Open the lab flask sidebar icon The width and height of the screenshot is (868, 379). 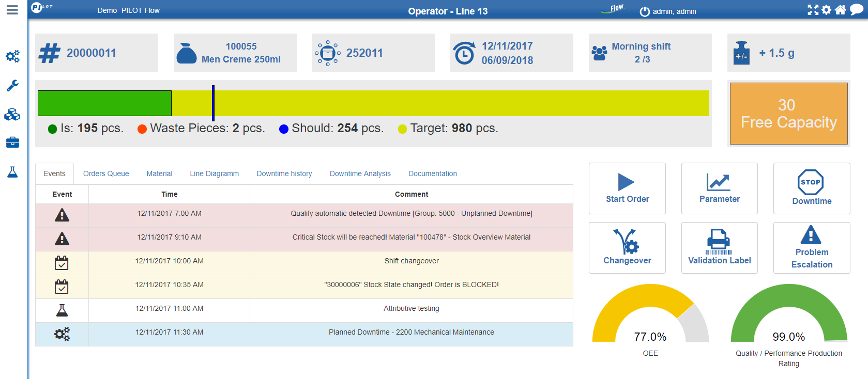click(x=12, y=172)
